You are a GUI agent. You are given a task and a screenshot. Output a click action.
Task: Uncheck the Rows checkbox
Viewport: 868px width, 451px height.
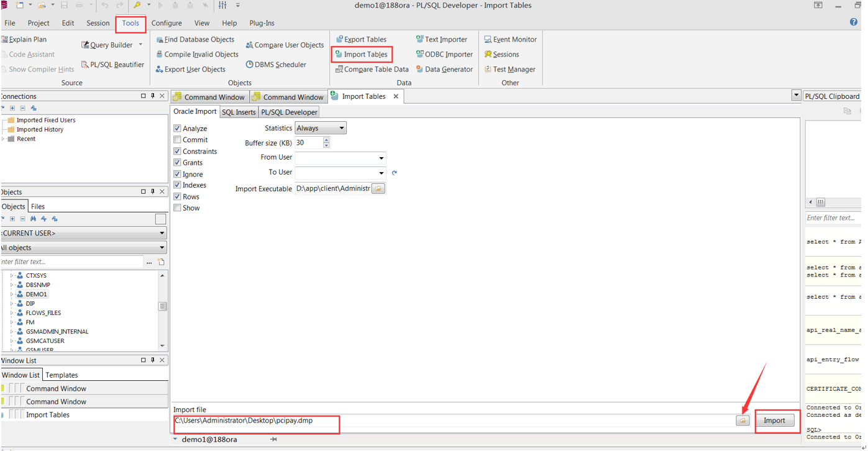177,196
